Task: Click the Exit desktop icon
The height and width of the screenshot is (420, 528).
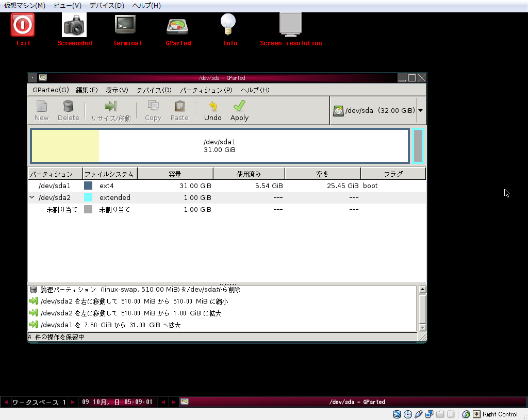Action: point(23,25)
